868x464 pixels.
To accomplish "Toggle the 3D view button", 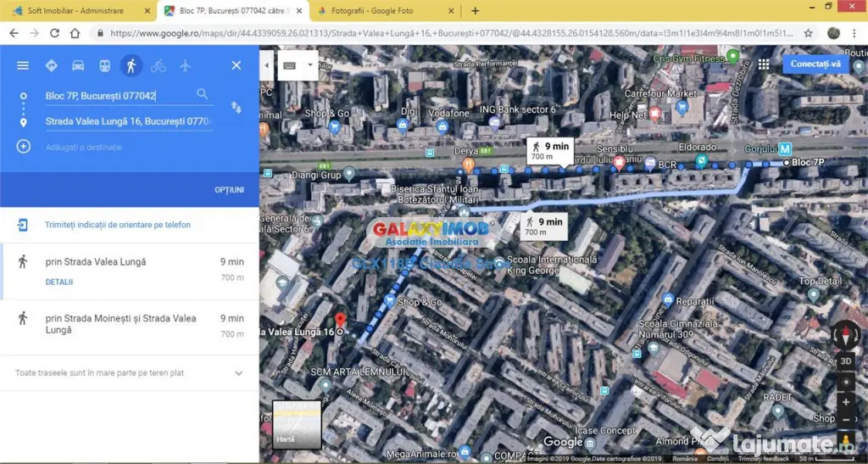I will (x=846, y=361).
